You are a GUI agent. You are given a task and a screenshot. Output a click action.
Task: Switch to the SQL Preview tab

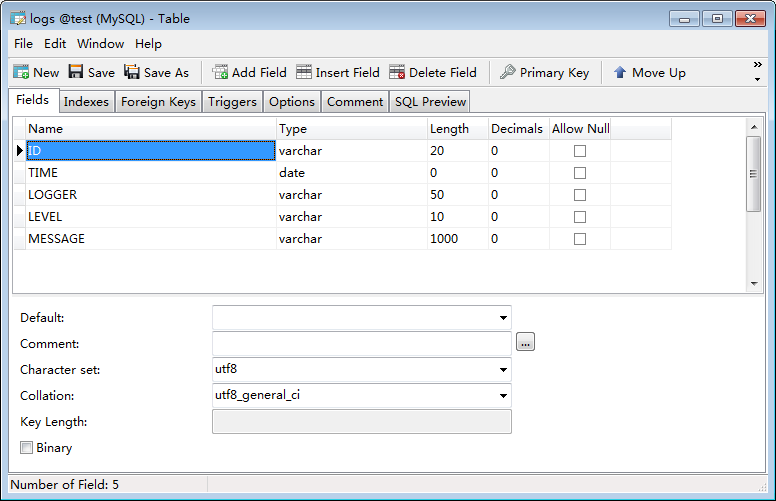(430, 101)
